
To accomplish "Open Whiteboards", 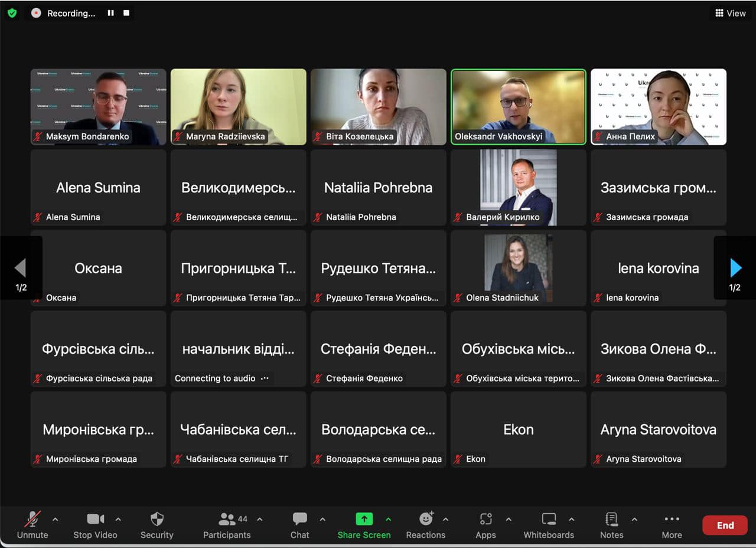I will point(549,525).
